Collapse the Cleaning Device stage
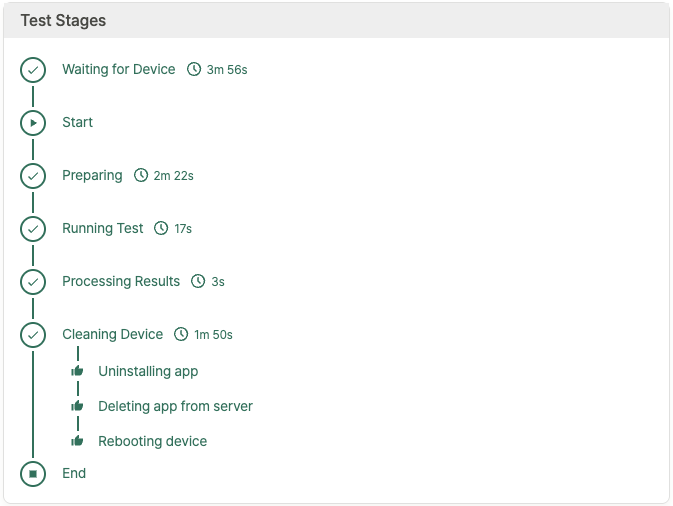 pos(112,335)
